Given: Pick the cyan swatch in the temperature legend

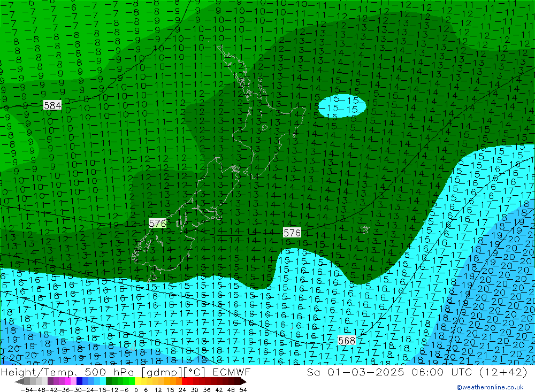Looking at the screenshot, I should (103, 382).
